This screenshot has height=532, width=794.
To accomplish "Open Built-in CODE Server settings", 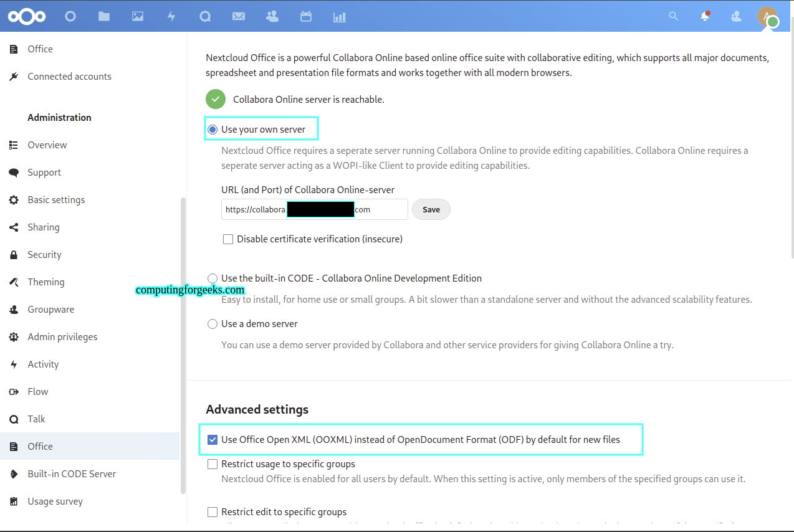I will point(72,473).
